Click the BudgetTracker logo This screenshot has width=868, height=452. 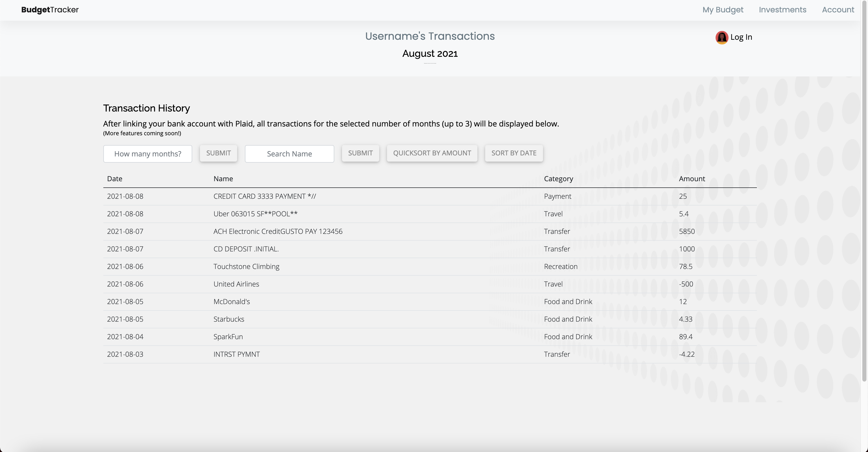[x=50, y=10]
